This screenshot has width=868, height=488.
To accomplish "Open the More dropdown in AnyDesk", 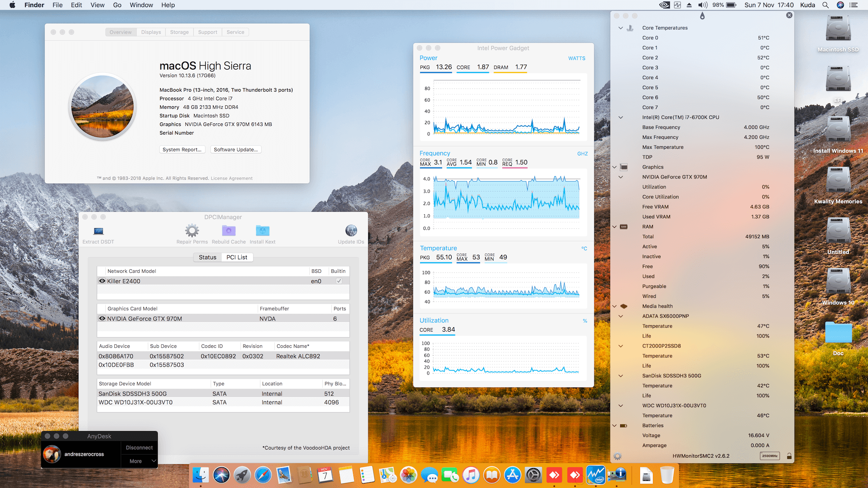I will [x=139, y=461].
